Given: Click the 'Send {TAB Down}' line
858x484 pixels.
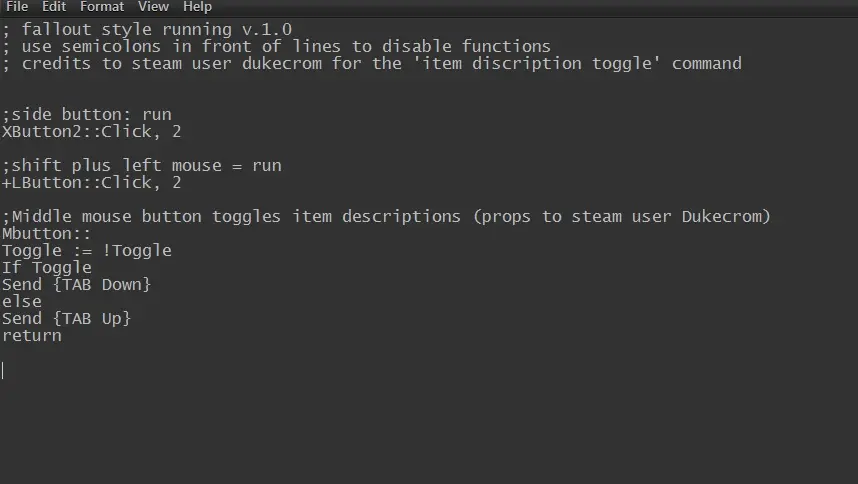Looking at the screenshot, I should tap(77, 284).
